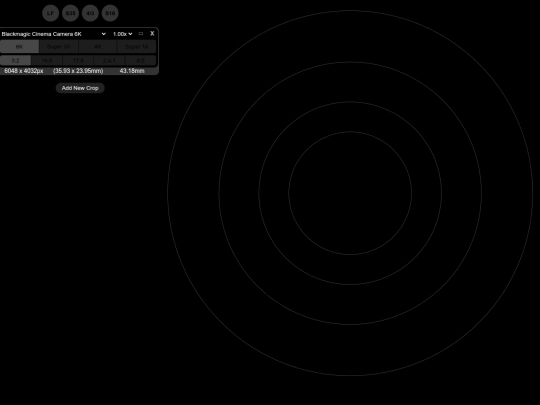The image size is (540, 405).
Task: Choose the Super 16 sensor mode
Action: coord(137,46)
